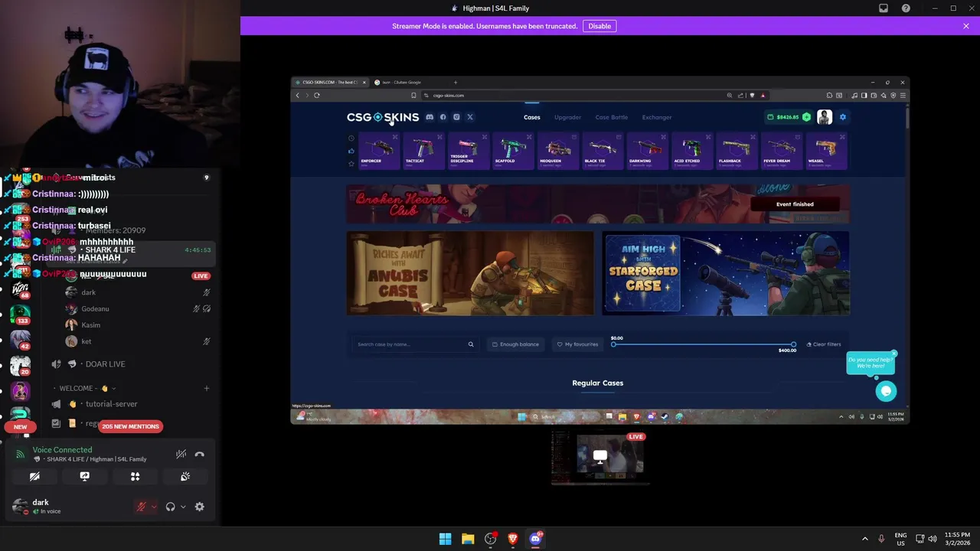Toggle deafen headphones in user panel

point(170,507)
